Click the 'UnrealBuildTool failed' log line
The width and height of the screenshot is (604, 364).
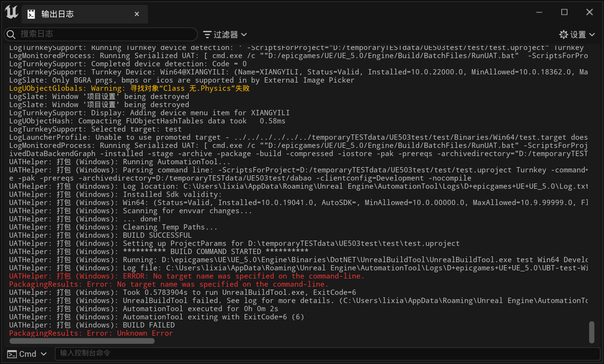(299, 301)
